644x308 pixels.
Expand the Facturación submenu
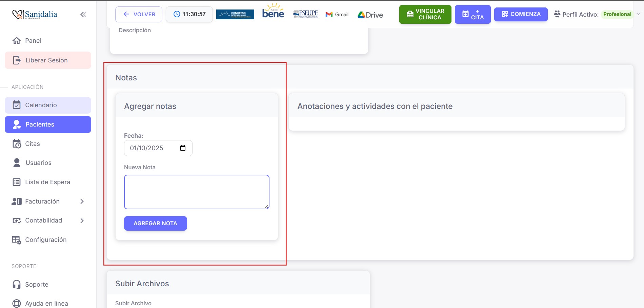[x=82, y=201]
